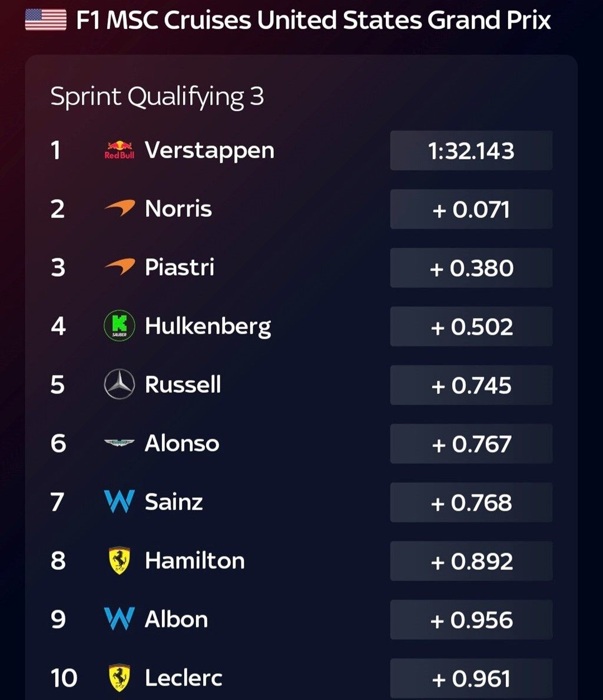Click the Ferrari badge beside Hamilton

pos(120,560)
